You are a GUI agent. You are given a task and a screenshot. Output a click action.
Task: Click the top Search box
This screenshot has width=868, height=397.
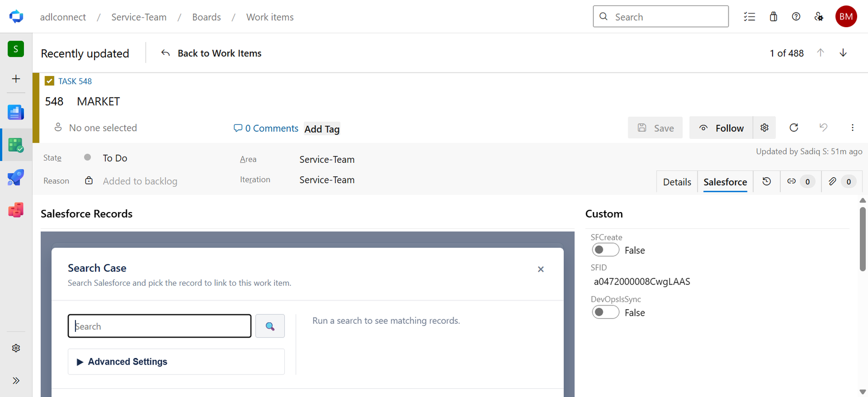click(x=660, y=16)
